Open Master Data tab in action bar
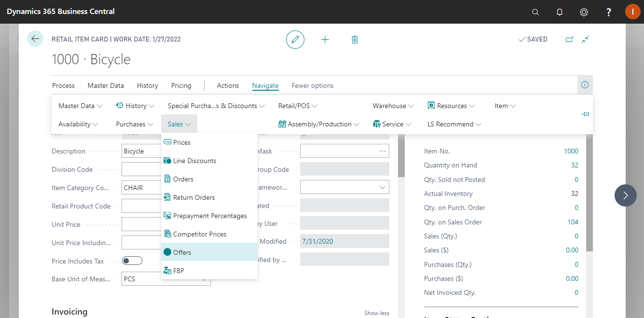This screenshot has width=644, height=318. (x=106, y=85)
